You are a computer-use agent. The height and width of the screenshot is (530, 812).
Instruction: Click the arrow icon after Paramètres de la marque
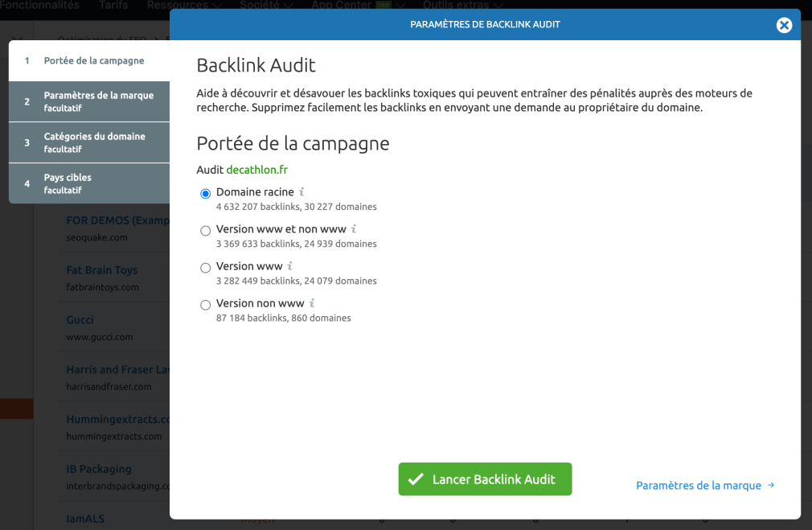(x=770, y=485)
